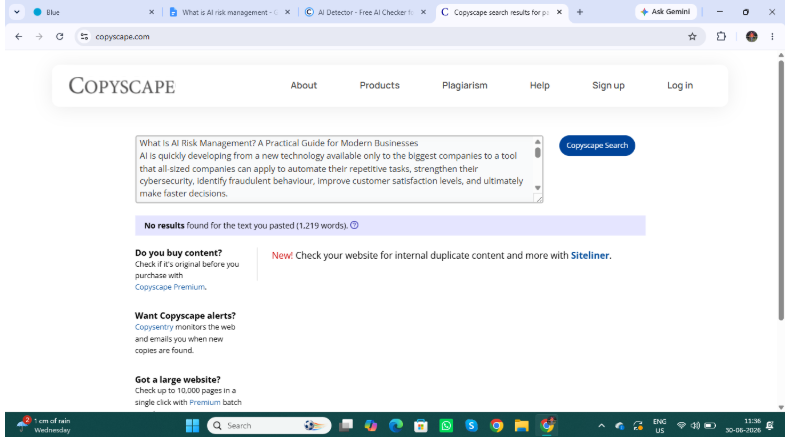Switch to the What is AI risk management tab
Screen dimensions: 785x437
230,12
